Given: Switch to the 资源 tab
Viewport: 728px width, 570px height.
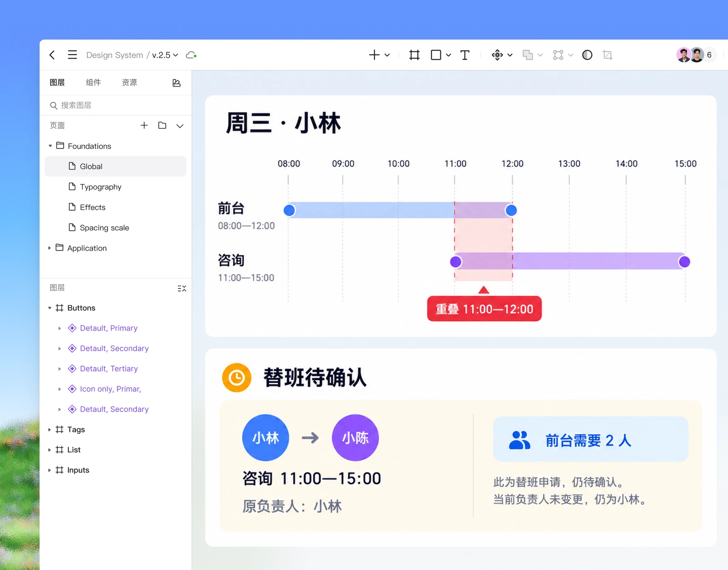Looking at the screenshot, I should 129,82.
